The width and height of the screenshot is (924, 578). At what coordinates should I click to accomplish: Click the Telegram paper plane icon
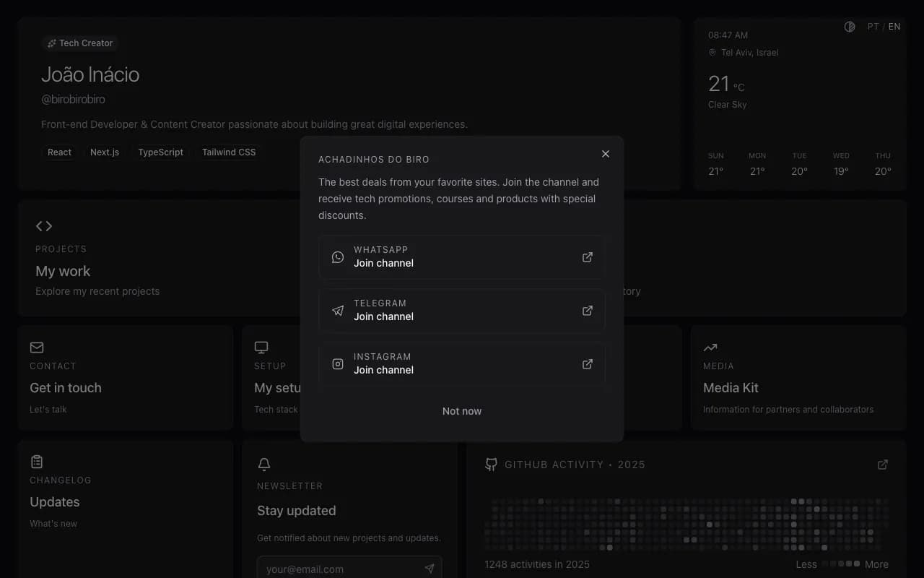pyautogui.click(x=337, y=310)
